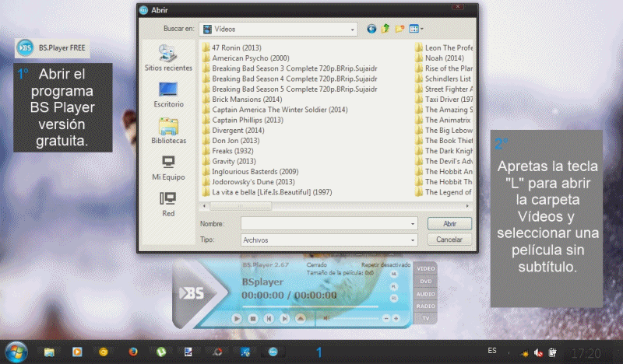Select the Gravity (2013) folder
The width and height of the screenshot is (623, 364).
click(229, 161)
